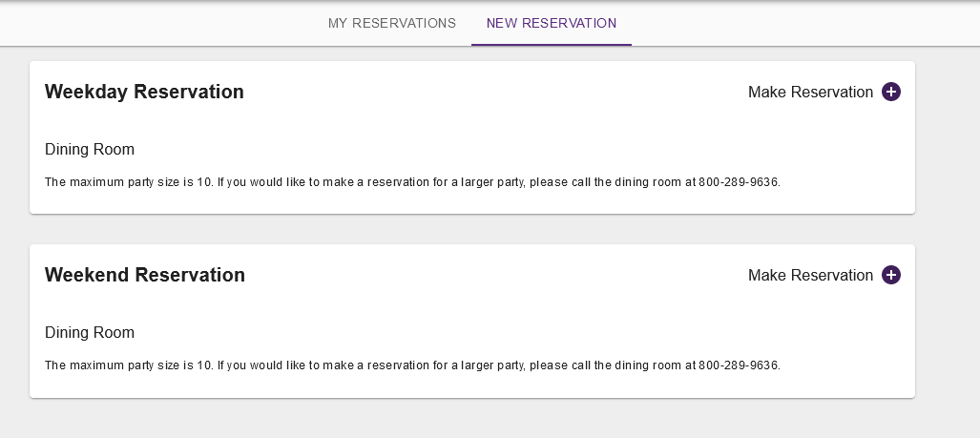Click the phone number in Weekend card
The image size is (980, 438).
[x=739, y=365]
